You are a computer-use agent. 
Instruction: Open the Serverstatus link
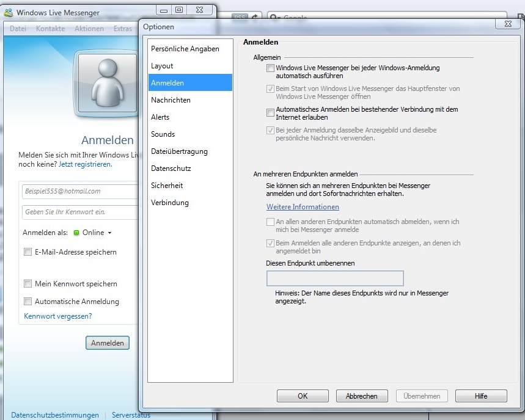[x=131, y=415]
